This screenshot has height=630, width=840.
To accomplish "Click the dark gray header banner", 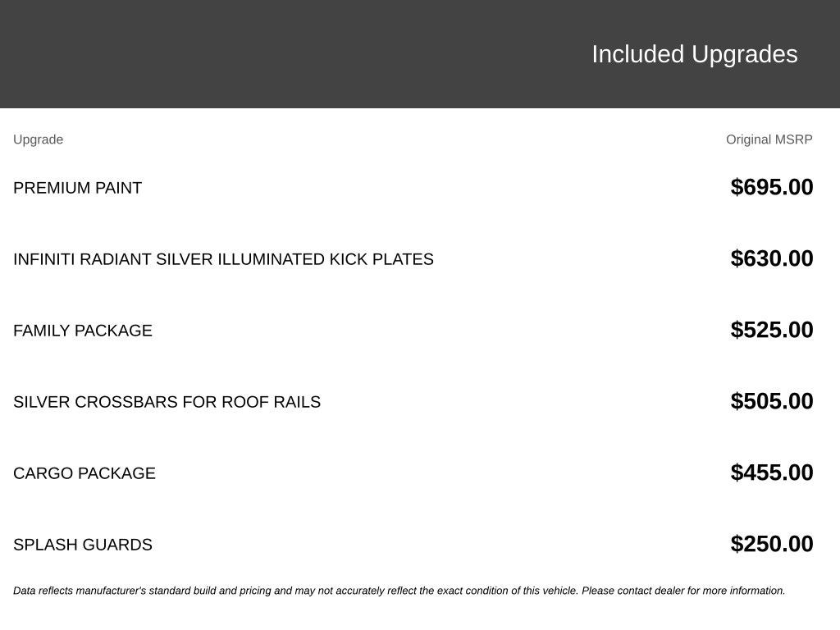I will [x=420, y=54].
